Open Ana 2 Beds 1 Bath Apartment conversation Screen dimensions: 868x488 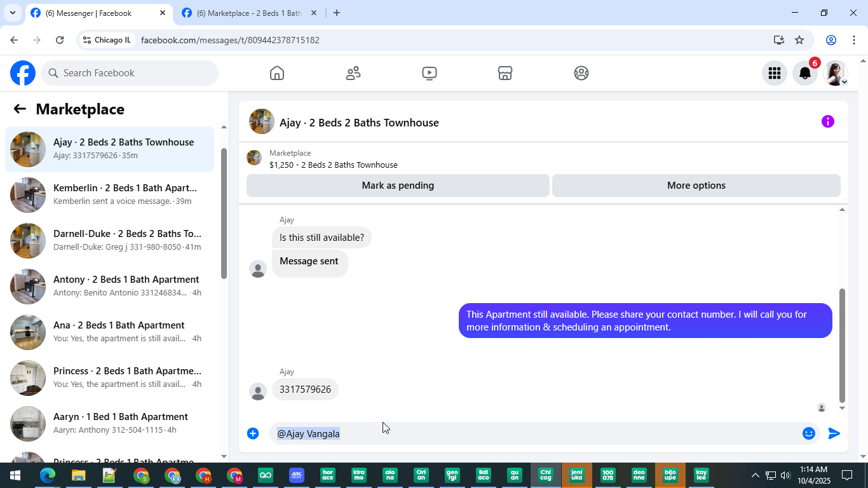[x=109, y=332]
